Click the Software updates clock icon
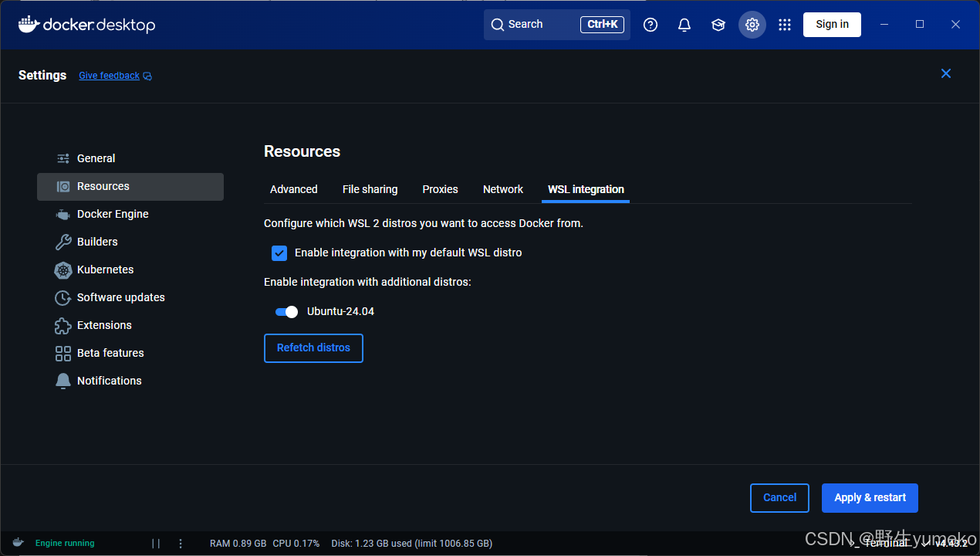Screen dimensions: 980x556 [x=63, y=297]
